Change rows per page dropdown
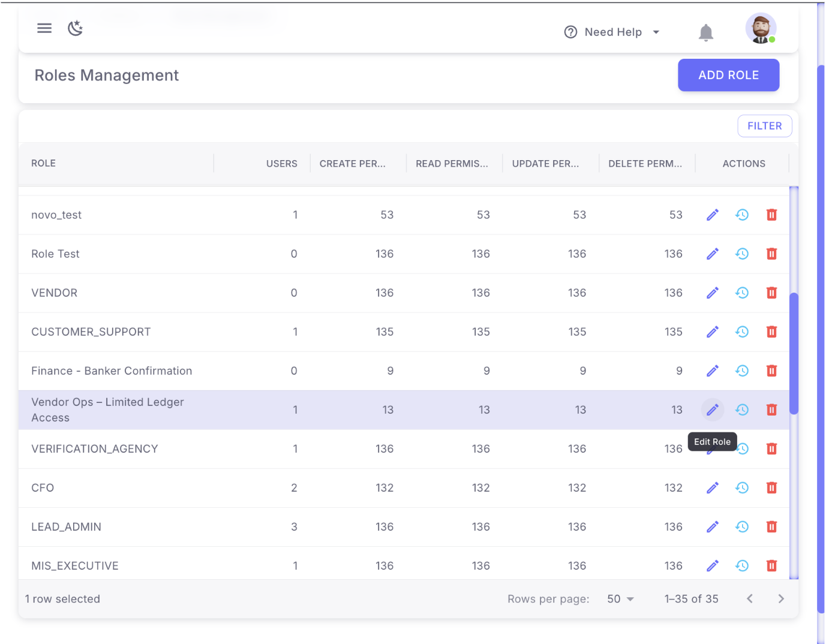This screenshot has width=829, height=644. [620, 599]
